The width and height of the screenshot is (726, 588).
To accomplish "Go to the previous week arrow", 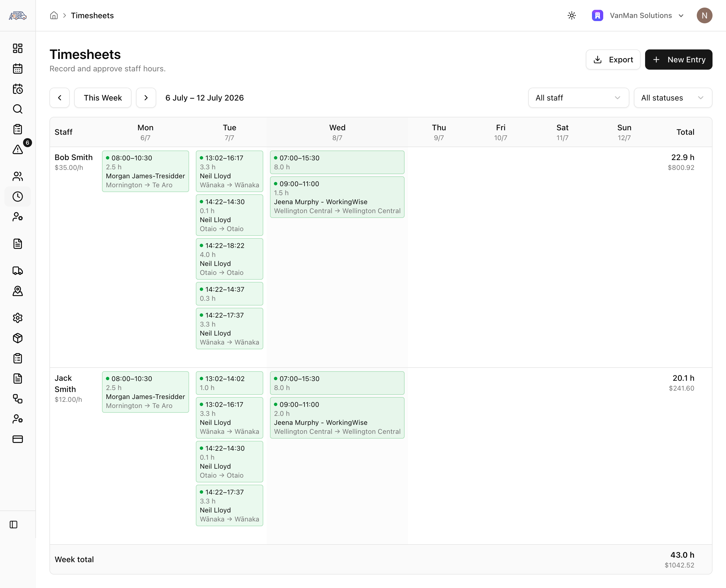I will [60, 98].
